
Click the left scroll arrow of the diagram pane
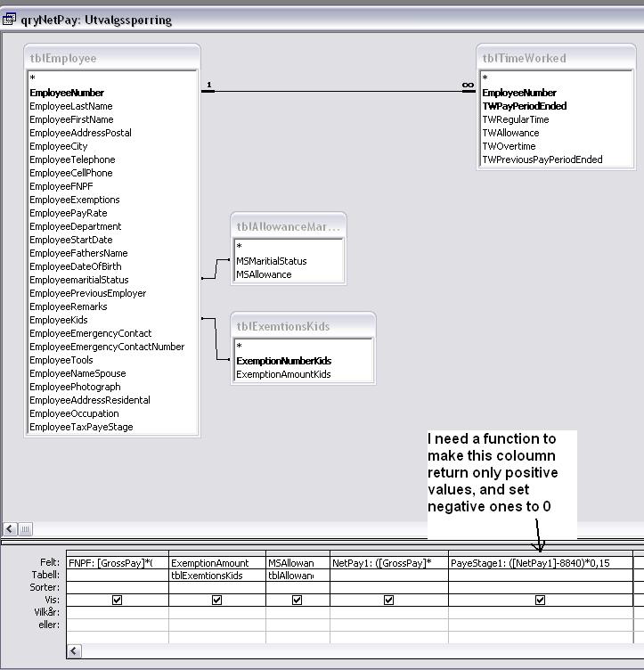click(x=10, y=529)
